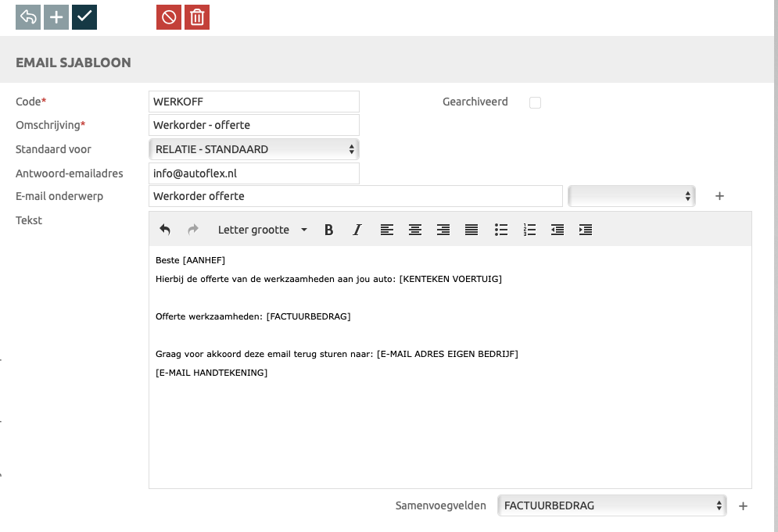This screenshot has height=532, width=778.
Task: Click plus button next to Samenvoegvelden
Action: [x=743, y=506]
